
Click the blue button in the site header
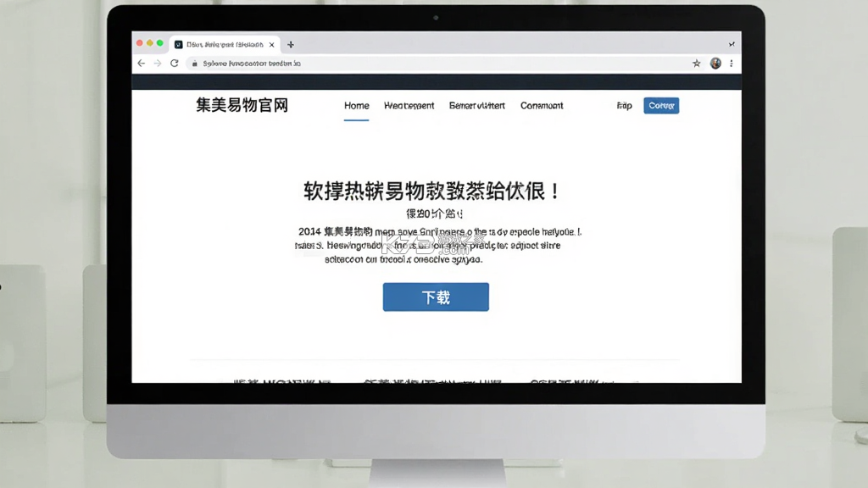point(661,106)
